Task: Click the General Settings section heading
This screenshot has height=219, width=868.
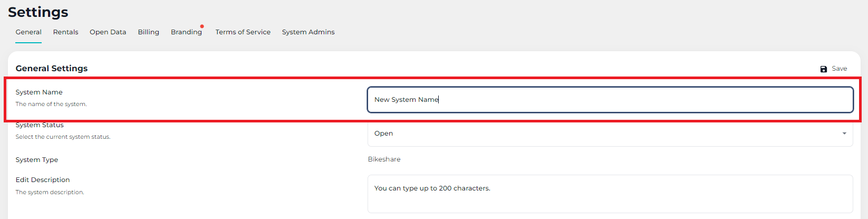Action: tap(52, 69)
